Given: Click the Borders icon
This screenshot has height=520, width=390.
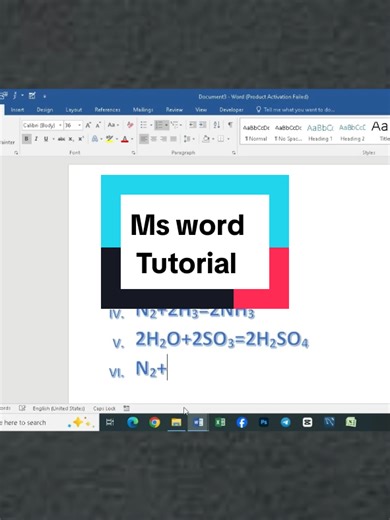Looking at the screenshot, I should pyautogui.click(x=221, y=139).
